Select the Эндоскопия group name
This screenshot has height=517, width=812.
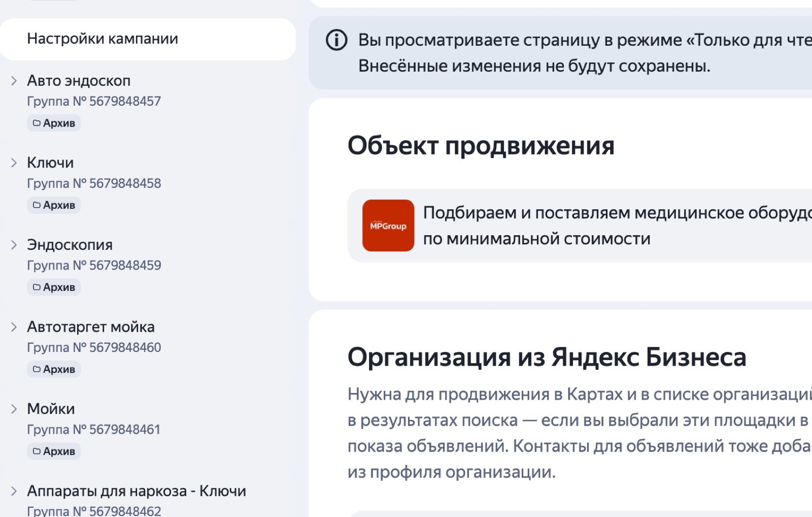[70, 245]
